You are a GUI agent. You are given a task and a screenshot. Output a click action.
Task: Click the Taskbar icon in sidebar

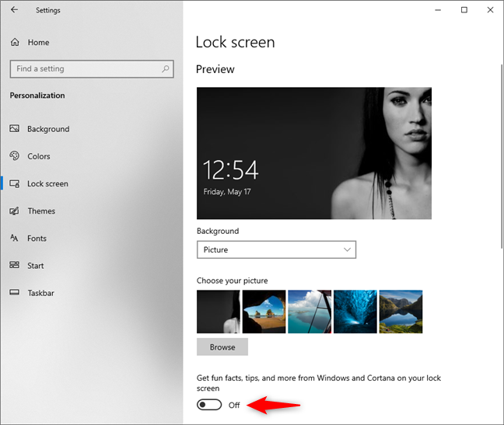click(x=15, y=292)
